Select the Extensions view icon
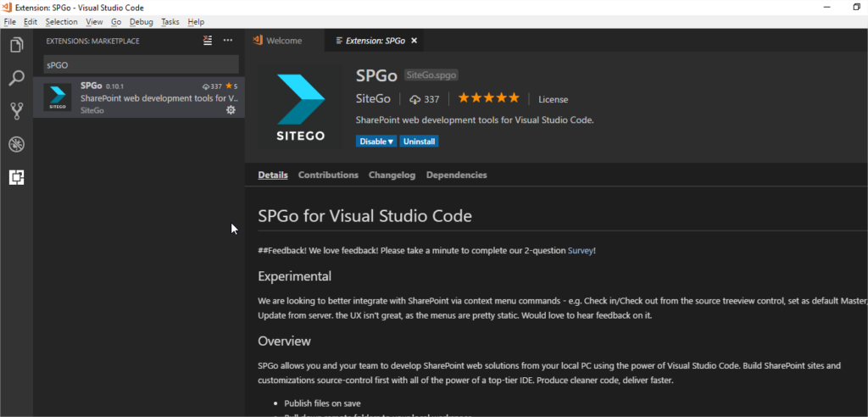This screenshot has height=417, width=868. tap(17, 178)
